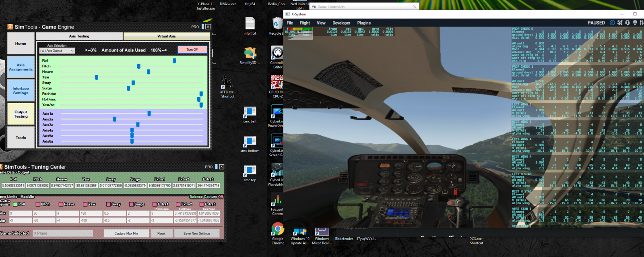Open the Output Testing section
The image size is (644, 257).
(x=21, y=114)
